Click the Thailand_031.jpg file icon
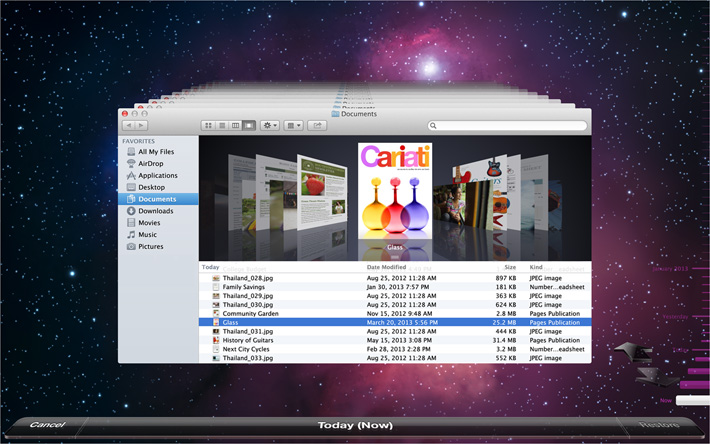 point(216,331)
